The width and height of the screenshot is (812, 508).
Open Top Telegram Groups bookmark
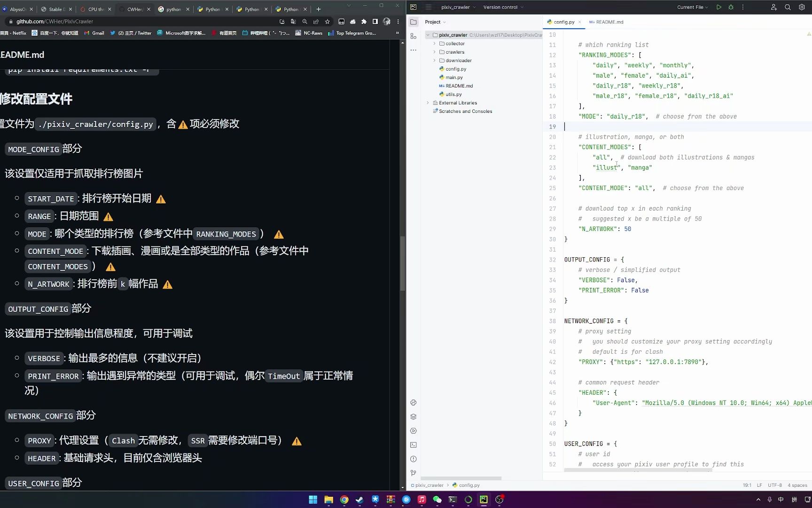[x=352, y=33]
